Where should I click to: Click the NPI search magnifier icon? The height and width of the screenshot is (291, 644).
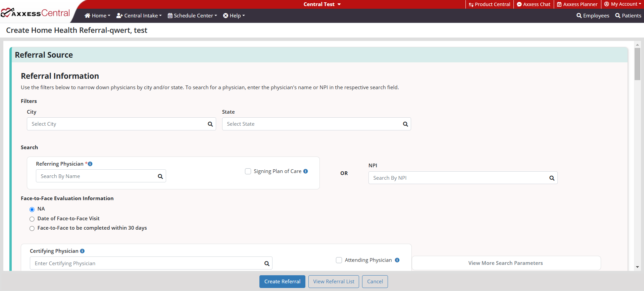(552, 178)
